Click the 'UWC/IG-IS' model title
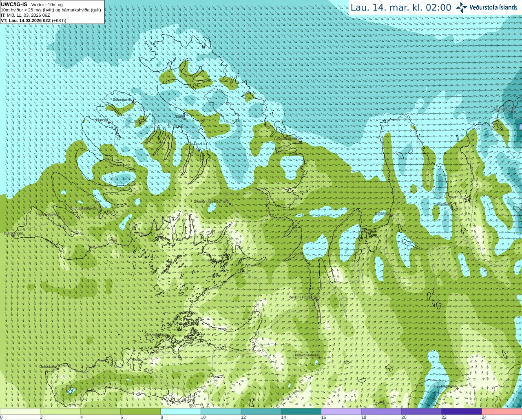Image resolution: width=522 pixels, height=420 pixels. point(14,4)
